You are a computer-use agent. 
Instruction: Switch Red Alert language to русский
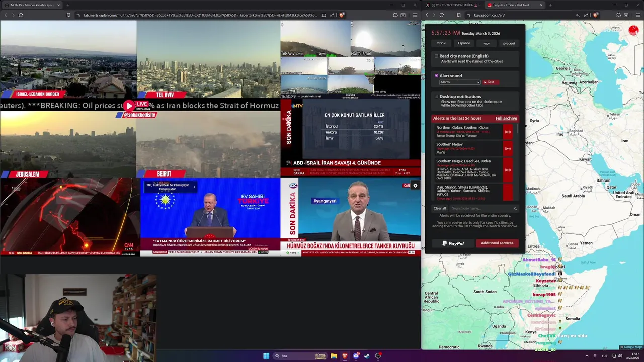click(509, 43)
